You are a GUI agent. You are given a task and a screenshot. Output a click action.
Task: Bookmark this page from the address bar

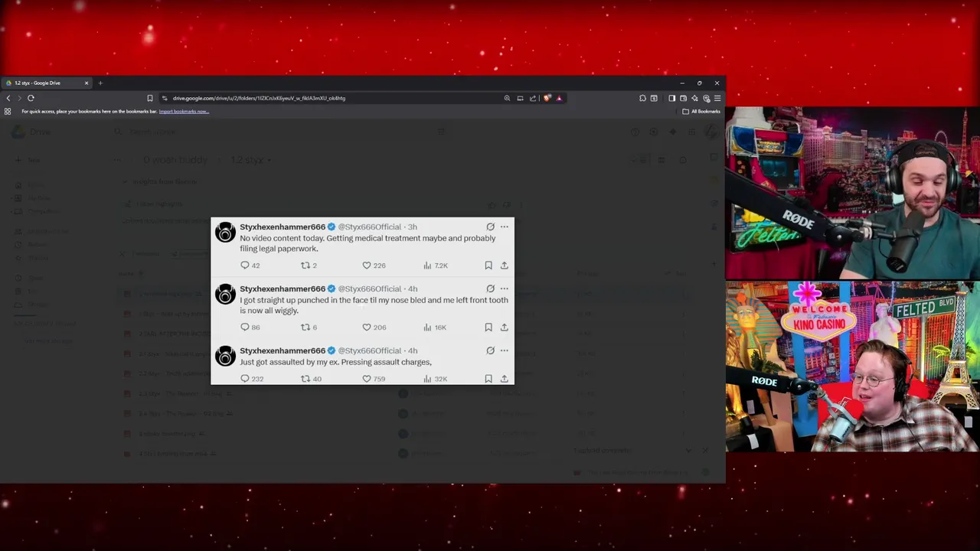click(150, 98)
